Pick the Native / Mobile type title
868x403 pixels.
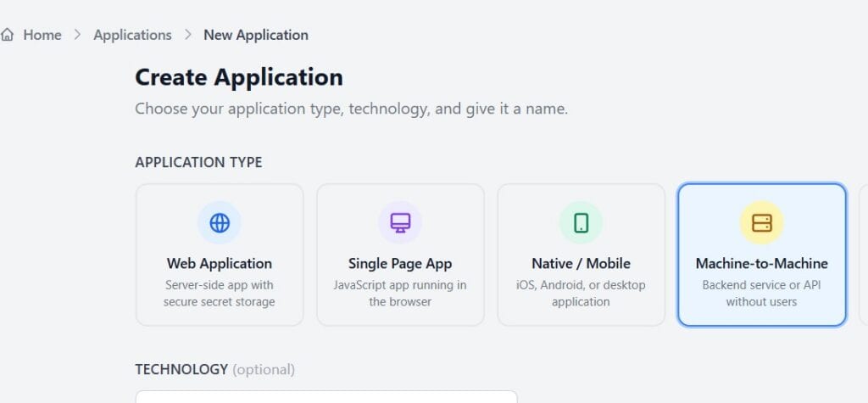(581, 263)
